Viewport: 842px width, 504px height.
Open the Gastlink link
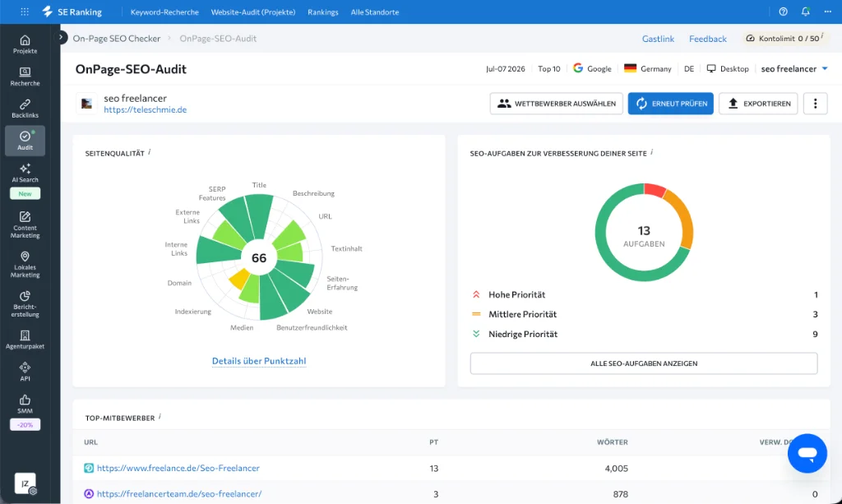658,39
